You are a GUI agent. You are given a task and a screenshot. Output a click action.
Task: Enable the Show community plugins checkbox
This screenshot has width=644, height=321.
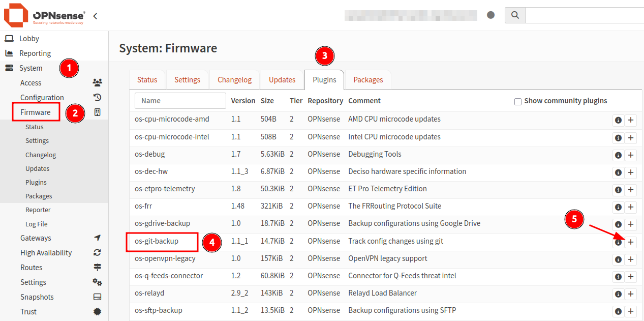pos(517,101)
